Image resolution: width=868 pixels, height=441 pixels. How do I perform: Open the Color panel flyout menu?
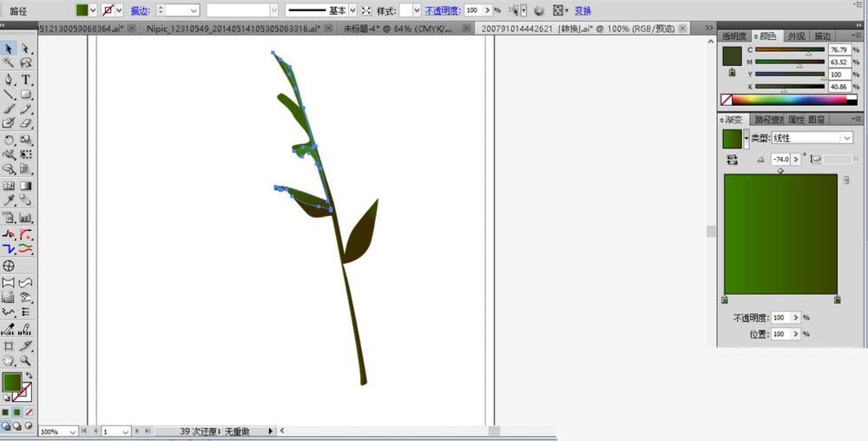point(858,36)
